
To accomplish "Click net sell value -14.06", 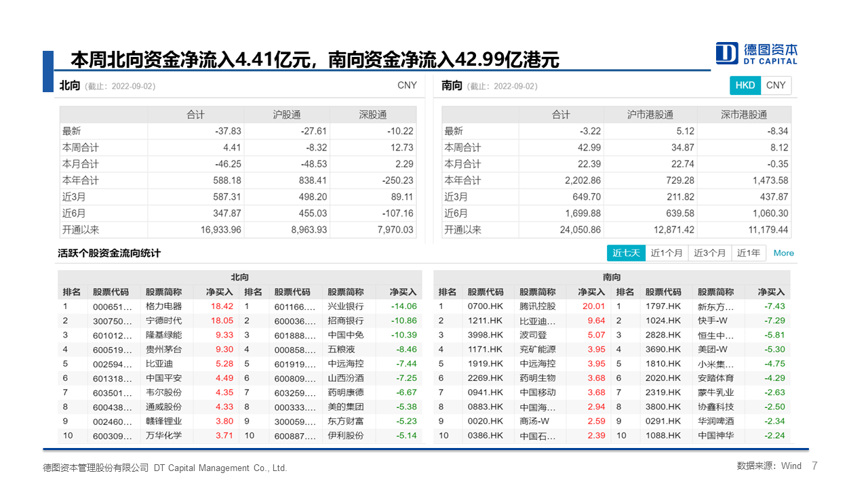I will [x=403, y=306].
